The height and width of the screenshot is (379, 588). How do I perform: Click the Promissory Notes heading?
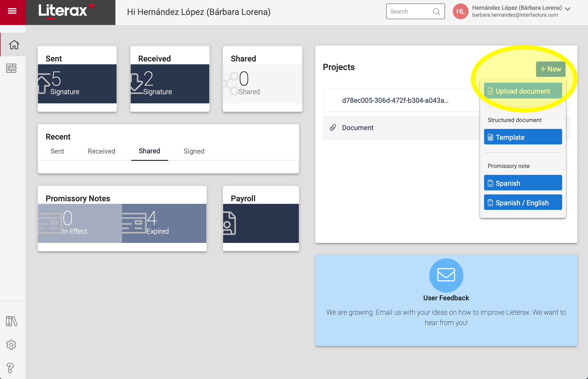[78, 198]
